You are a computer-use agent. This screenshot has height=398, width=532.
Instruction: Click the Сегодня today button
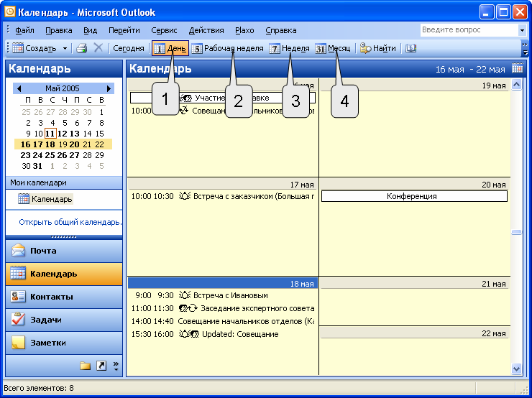pyautogui.click(x=129, y=48)
